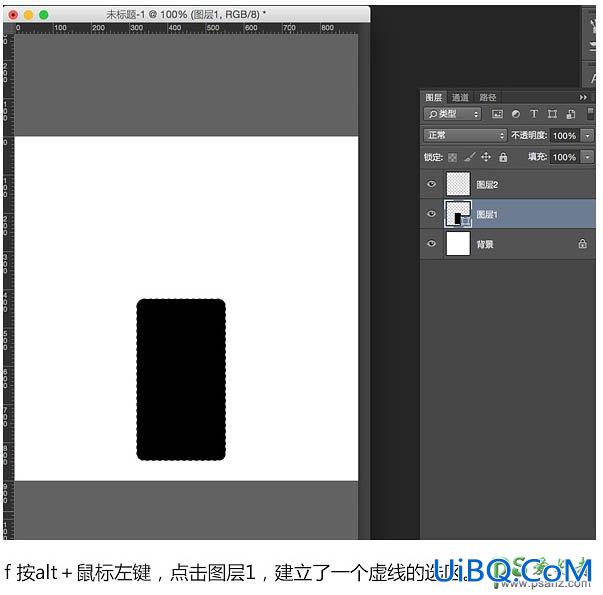Screen dimensions: 603x595
Task: Click the 图层1 layer thumbnail
Action: (x=458, y=213)
